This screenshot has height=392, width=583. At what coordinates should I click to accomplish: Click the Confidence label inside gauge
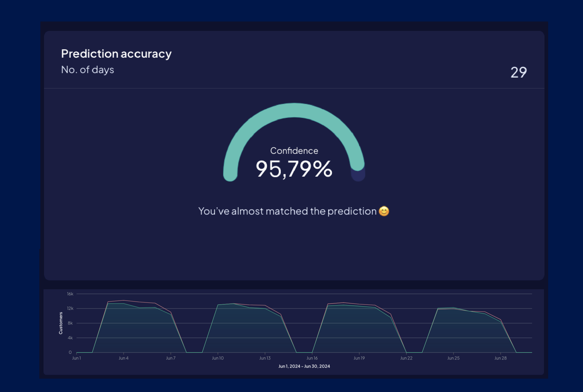pos(294,151)
